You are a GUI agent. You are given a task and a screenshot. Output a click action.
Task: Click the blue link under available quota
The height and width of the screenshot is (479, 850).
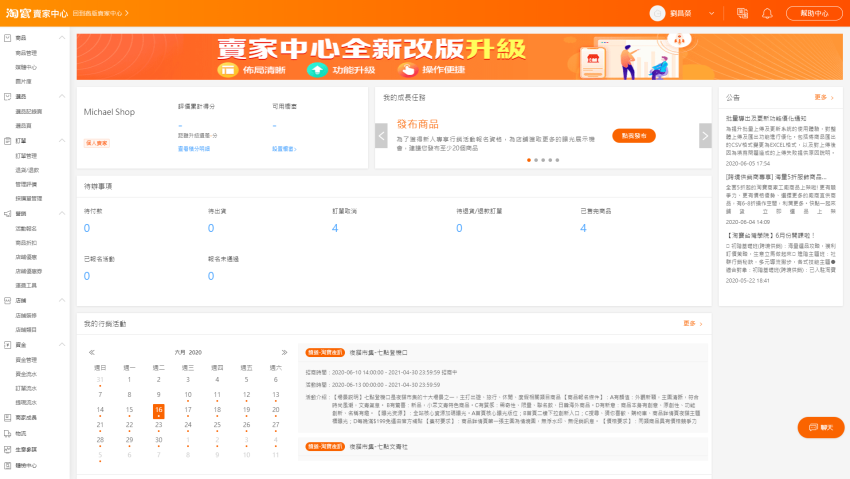[284, 148]
